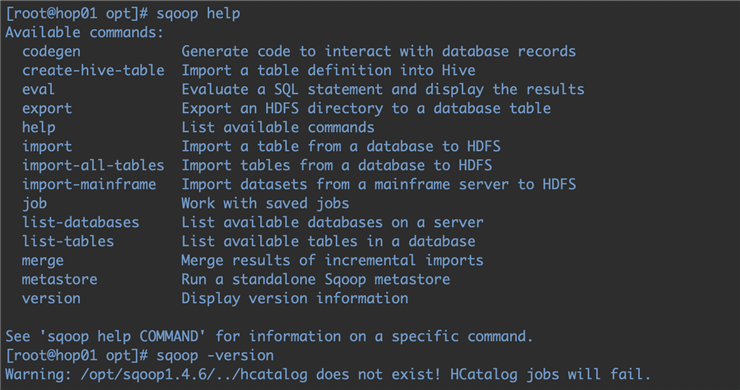The image size is (740, 390).
Task: Click the 'eval' command name
Action: [x=38, y=89]
